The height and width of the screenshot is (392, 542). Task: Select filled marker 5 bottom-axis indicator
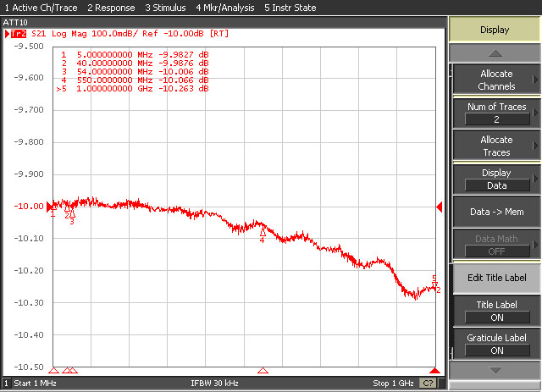[434, 371]
